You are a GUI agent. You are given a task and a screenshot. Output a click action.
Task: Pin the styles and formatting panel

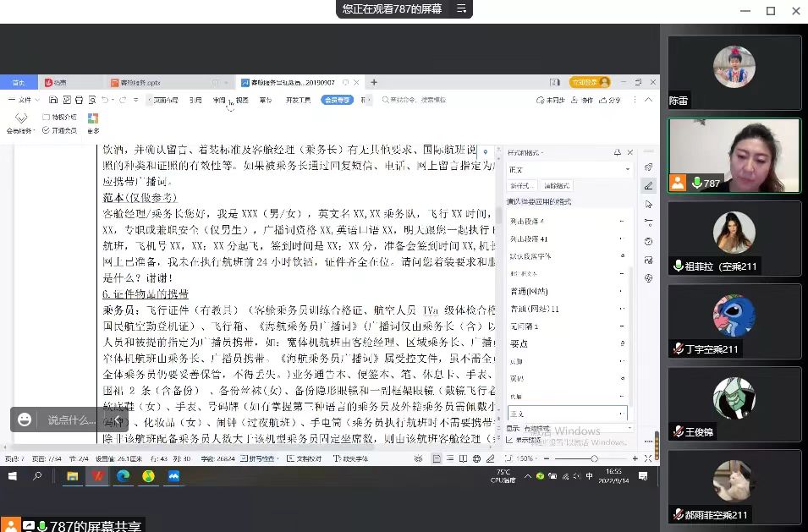pos(618,153)
